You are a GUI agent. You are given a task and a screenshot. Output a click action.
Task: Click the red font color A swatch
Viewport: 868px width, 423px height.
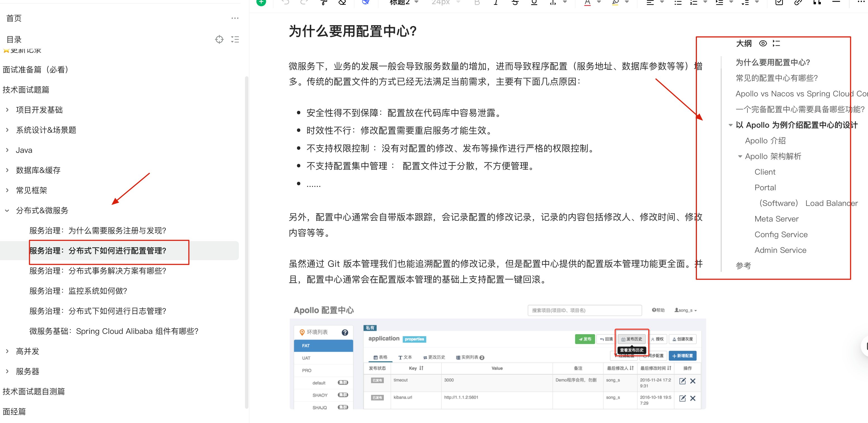[x=587, y=3]
